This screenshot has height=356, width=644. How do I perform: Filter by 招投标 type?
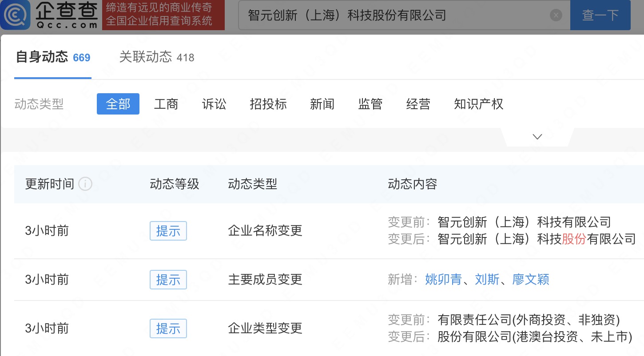click(268, 104)
